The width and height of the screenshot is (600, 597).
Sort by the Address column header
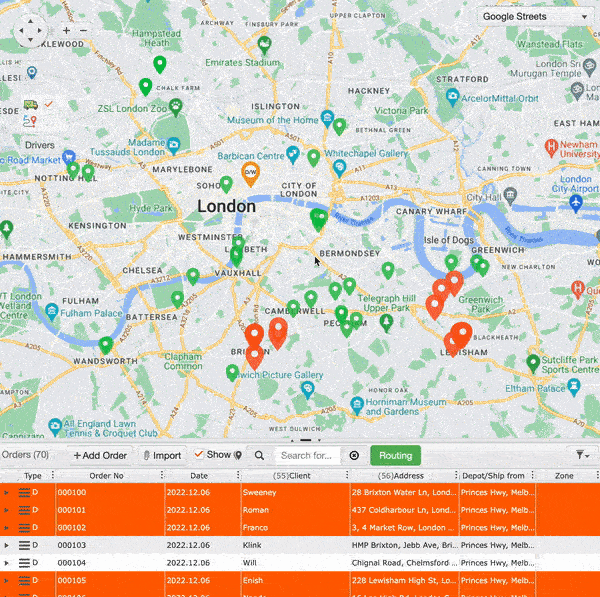click(401, 476)
